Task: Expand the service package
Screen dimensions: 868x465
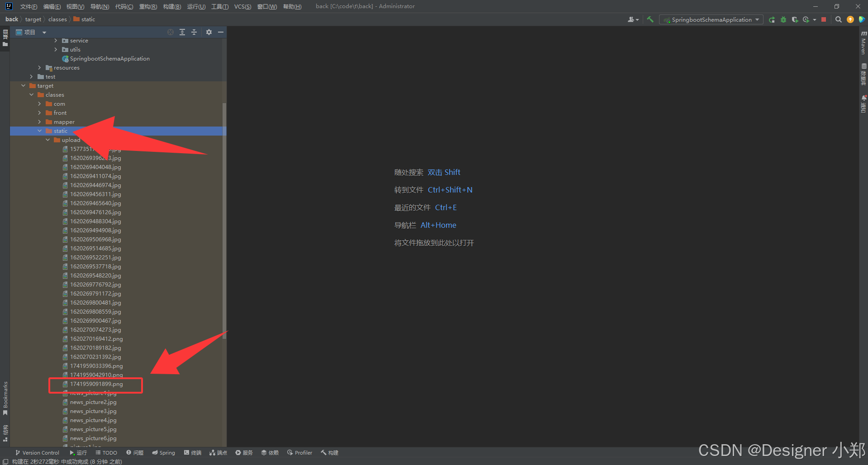Action: [56, 40]
